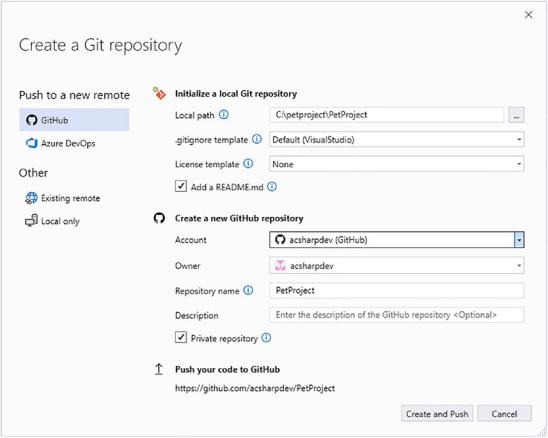The image size is (548, 438).
Task: Uncheck the Add a README.md checkbox
Action: pos(181,186)
